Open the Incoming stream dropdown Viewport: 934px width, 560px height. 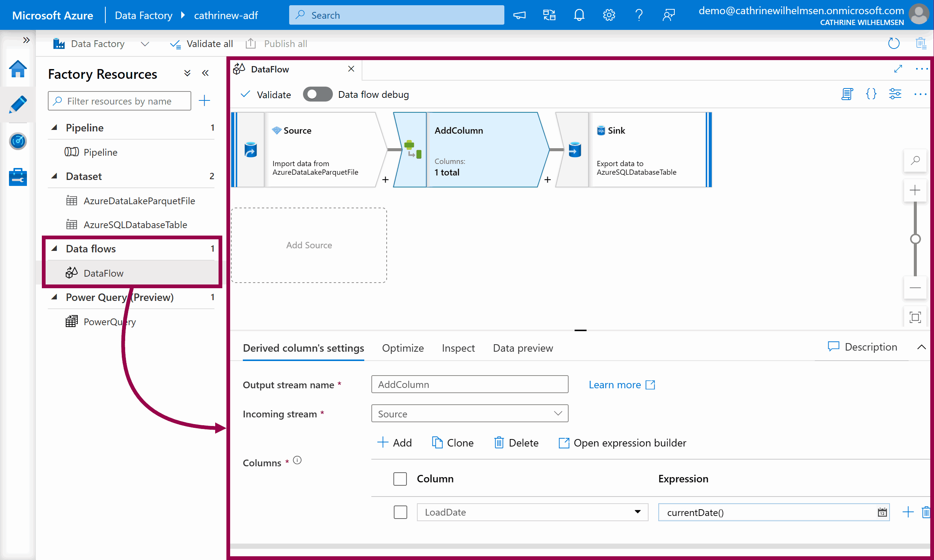tap(469, 414)
